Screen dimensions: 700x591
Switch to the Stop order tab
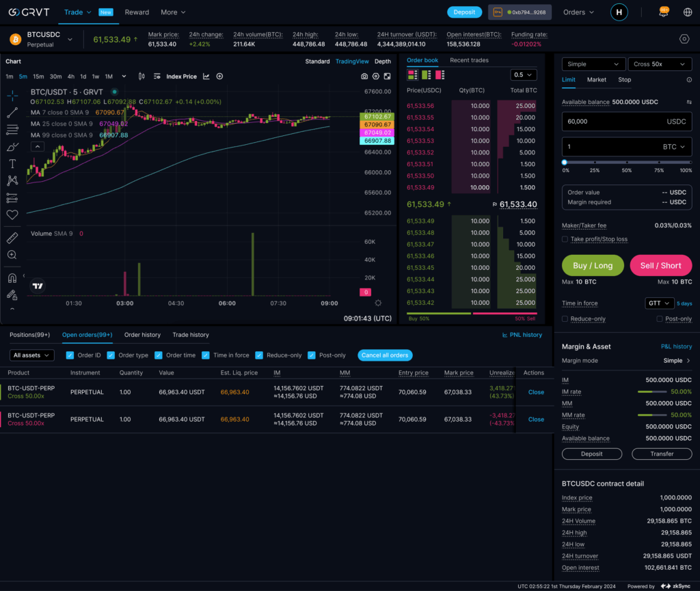(624, 80)
